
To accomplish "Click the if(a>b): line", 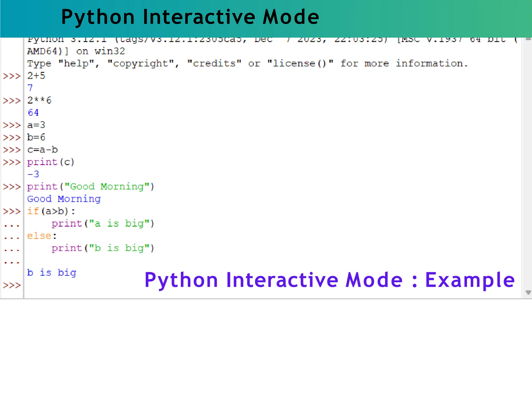I will (x=51, y=211).
